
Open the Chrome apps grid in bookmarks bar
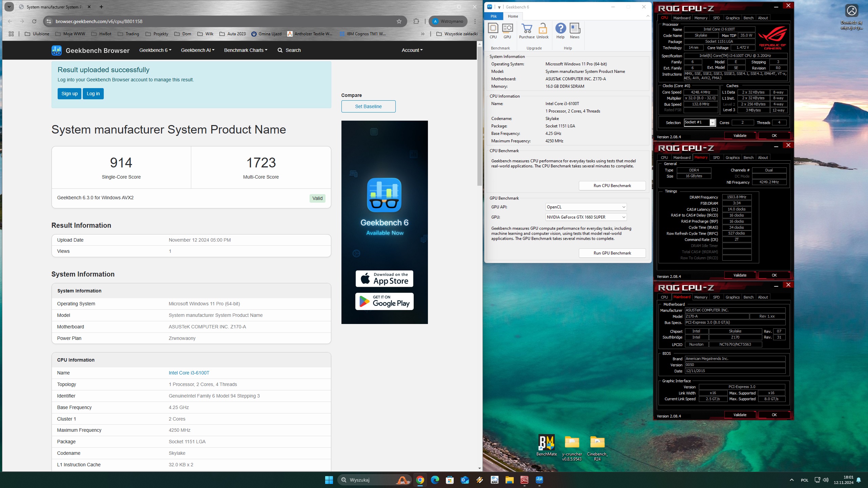click(11, 34)
